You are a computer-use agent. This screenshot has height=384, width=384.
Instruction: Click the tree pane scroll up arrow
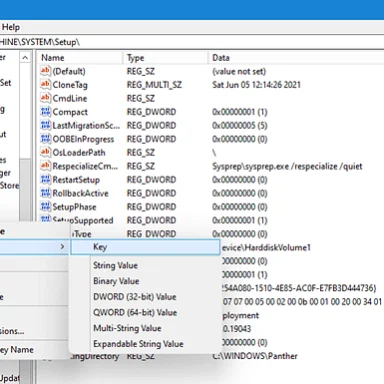click(25, 58)
